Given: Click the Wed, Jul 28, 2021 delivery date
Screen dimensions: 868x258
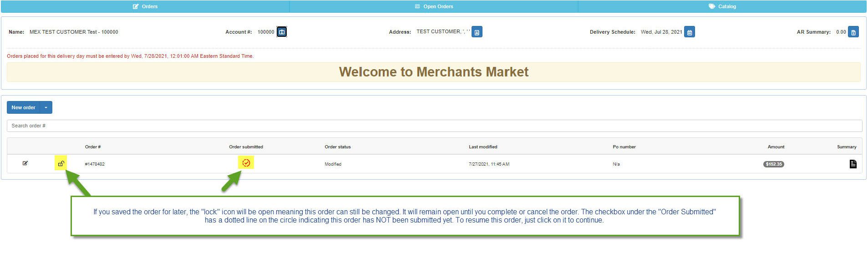Looking at the screenshot, I should click(661, 32).
